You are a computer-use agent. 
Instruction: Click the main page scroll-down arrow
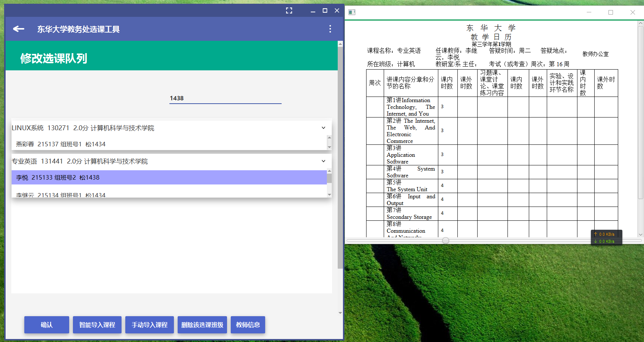(340, 313)
